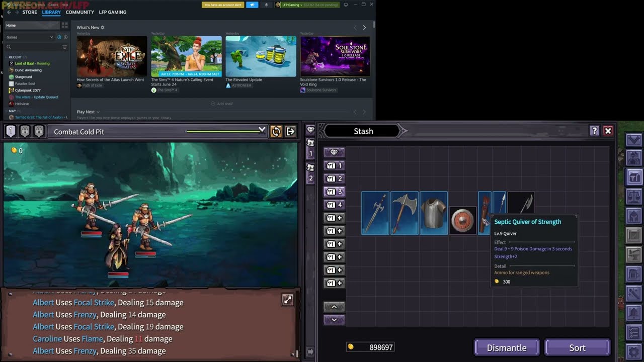The image size is (644, 362).
Task: Open Steam announcements megaphone button
Action: pos(252,5)
